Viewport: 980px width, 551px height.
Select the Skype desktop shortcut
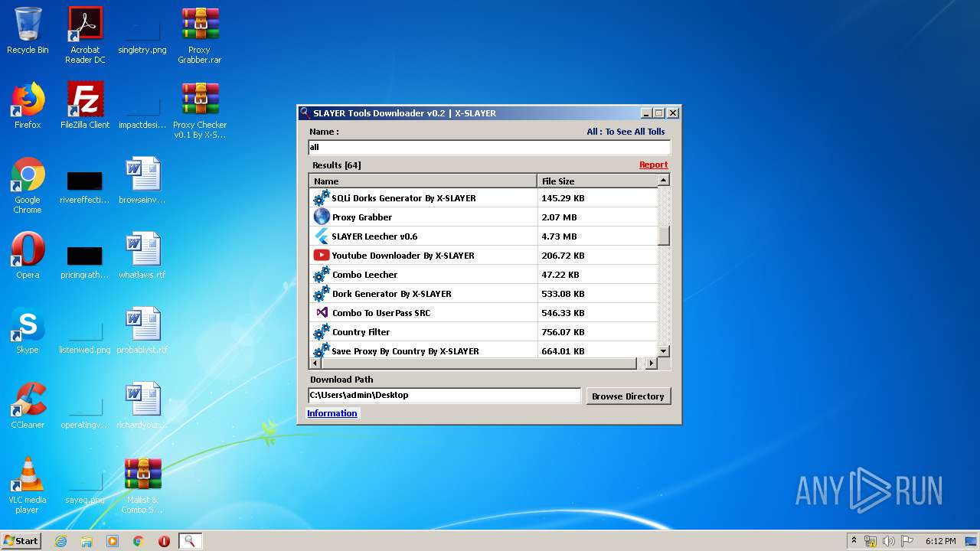pyautogui.click(x=28, y=331)
